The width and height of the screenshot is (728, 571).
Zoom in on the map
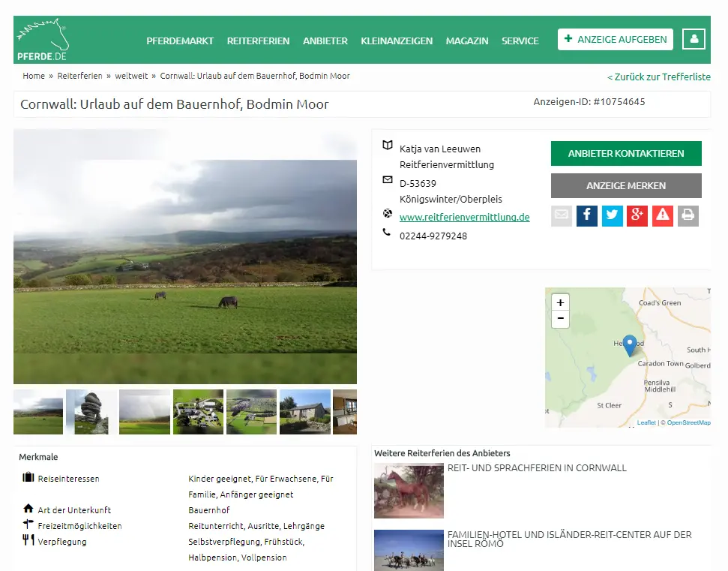coord(560,303)
